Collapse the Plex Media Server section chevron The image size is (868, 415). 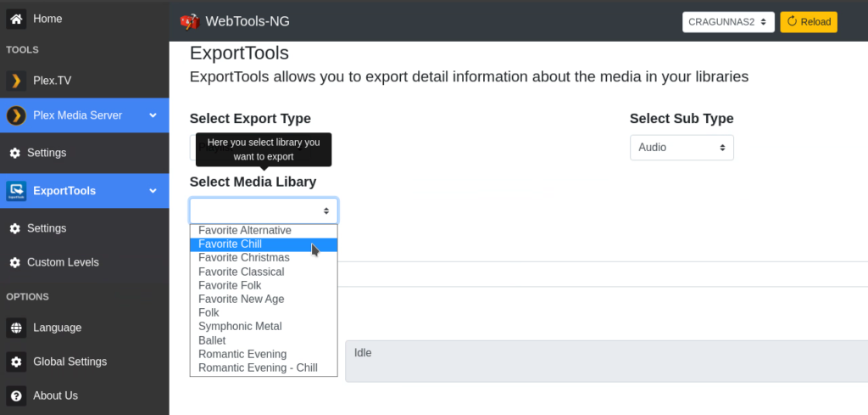153,115
